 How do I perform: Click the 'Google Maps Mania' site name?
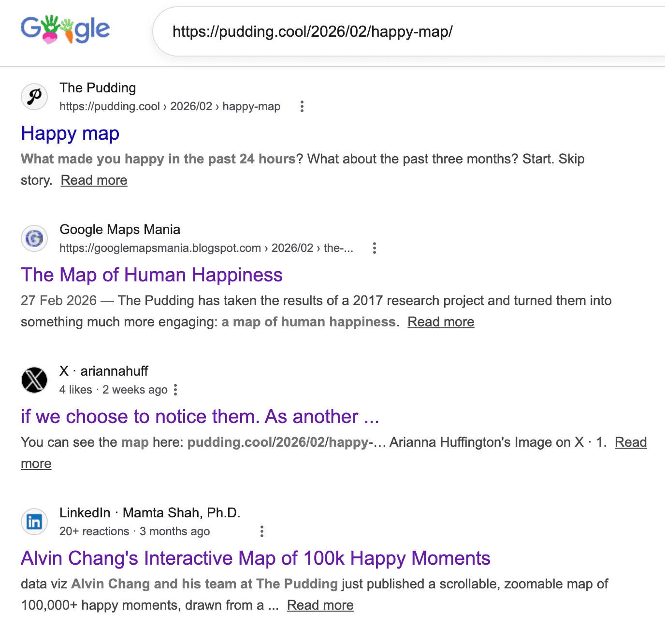pyautogui.click(x=120, y=230)
